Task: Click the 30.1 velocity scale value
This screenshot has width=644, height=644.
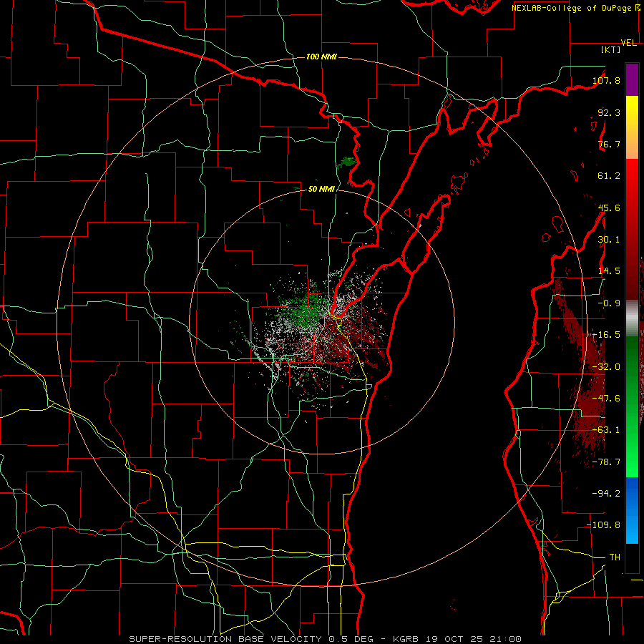Action: [x=609, y=240]
